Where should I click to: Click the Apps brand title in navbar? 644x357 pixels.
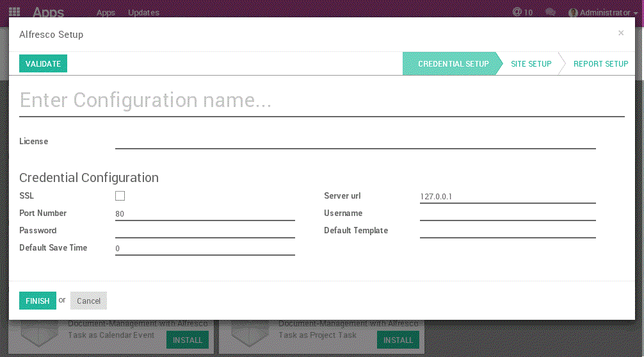[48, 12]
